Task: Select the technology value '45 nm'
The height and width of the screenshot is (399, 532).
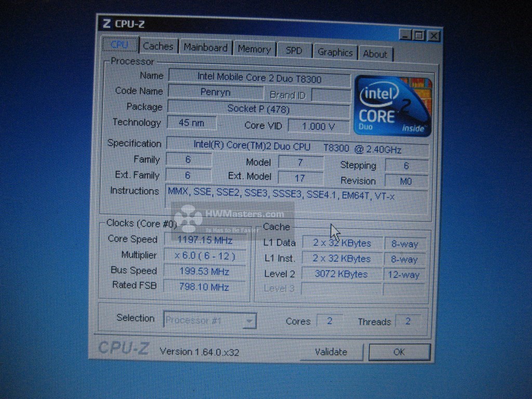Action: 192,123
